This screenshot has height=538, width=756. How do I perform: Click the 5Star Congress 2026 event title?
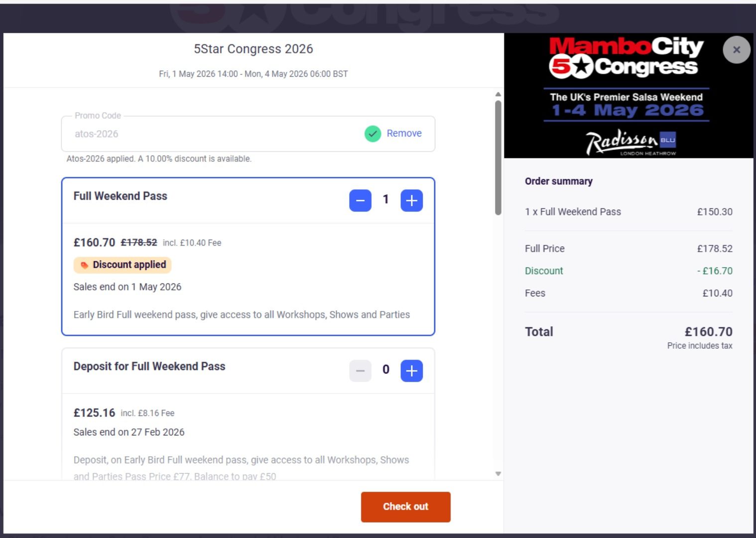click(254, 49)
